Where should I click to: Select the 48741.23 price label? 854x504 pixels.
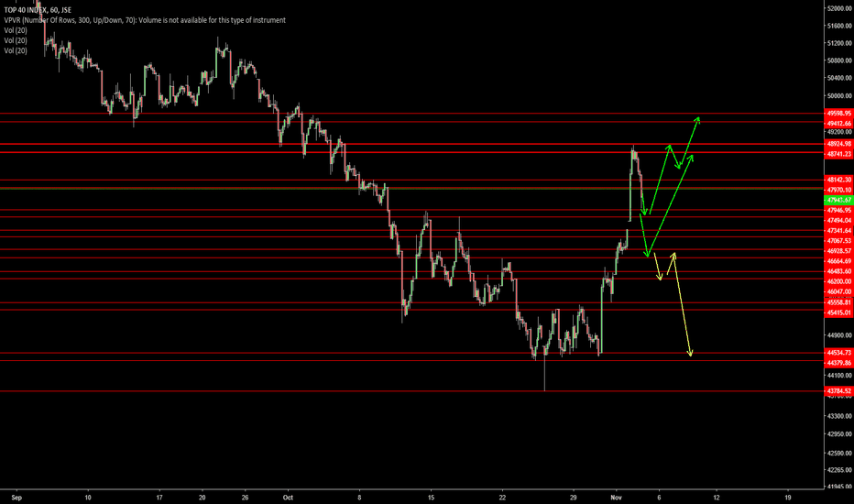838,154
